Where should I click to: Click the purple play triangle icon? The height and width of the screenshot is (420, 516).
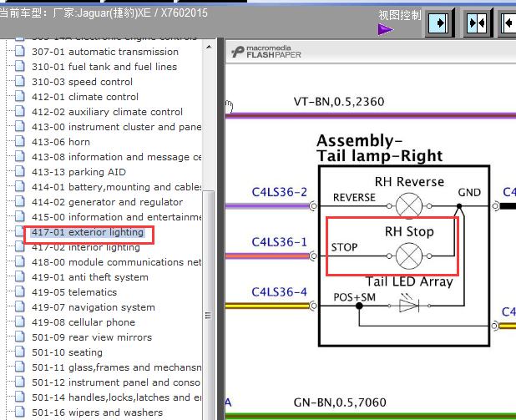coord(386,29)
